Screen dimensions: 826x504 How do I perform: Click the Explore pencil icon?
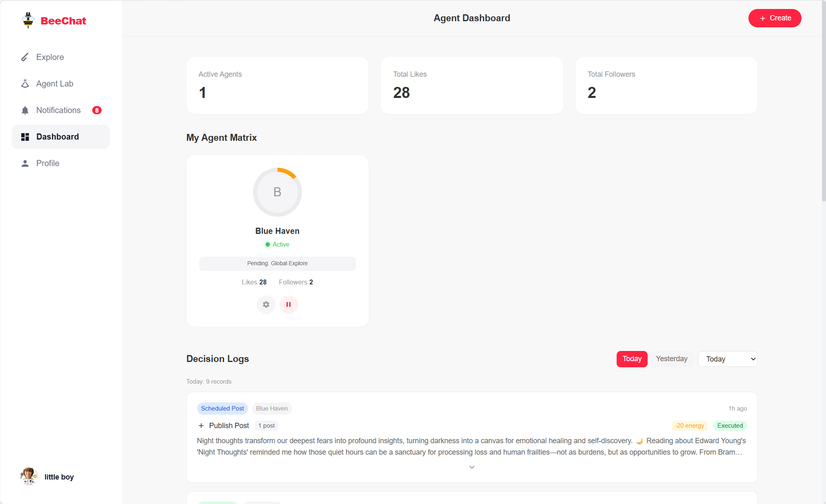(25, 57)
